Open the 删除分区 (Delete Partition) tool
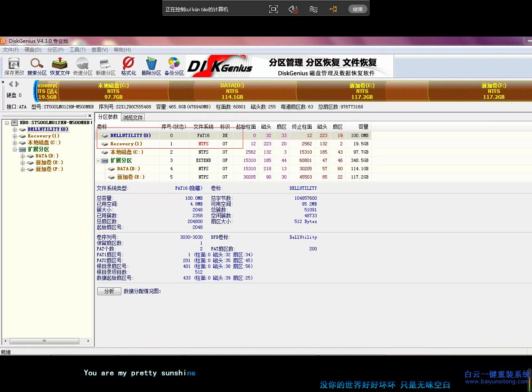The height and width of the screenshot is (392, 532). click(151, 66)
